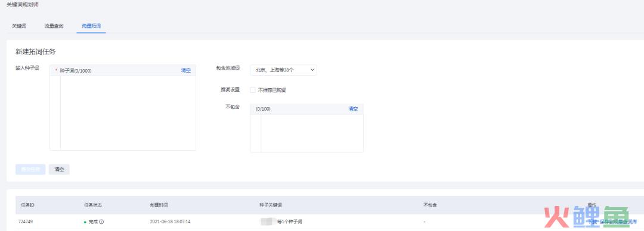The height and width of the screenshot is (231, 644).
Task: Click 保存到观星盘词库 link for task 724749
Action: [x=618, y=221]
